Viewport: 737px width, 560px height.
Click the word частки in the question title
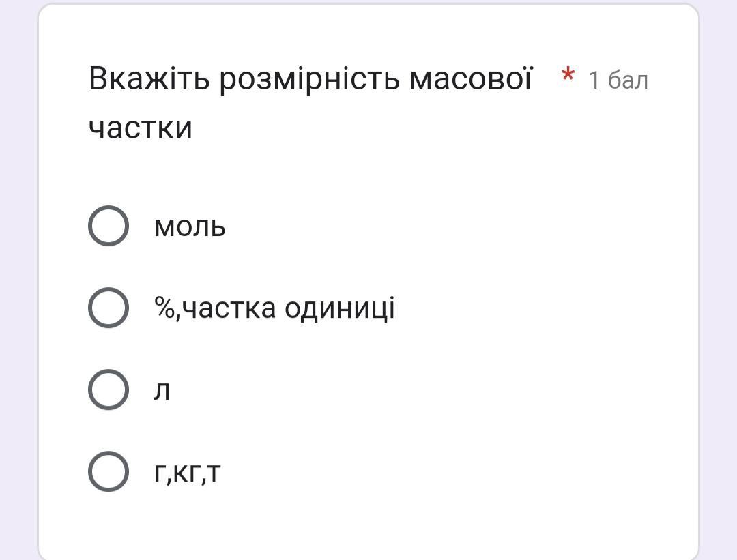click(x=141, y=128)
